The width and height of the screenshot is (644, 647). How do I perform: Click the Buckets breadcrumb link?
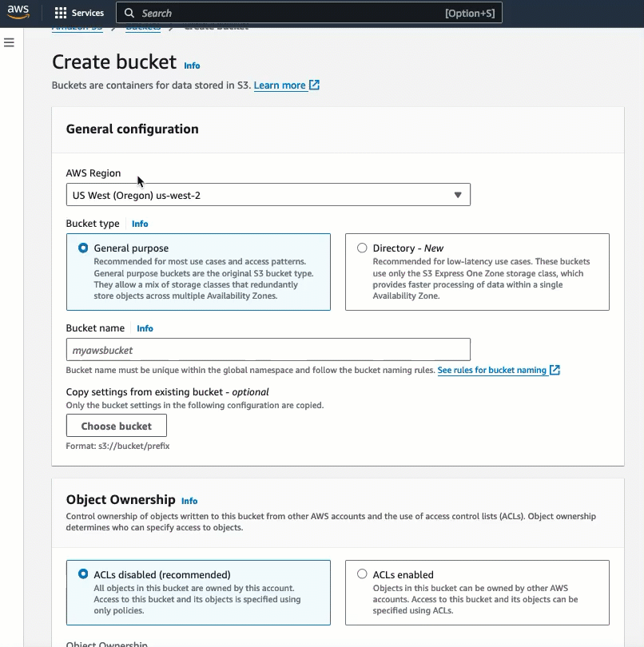pos(143,28)
